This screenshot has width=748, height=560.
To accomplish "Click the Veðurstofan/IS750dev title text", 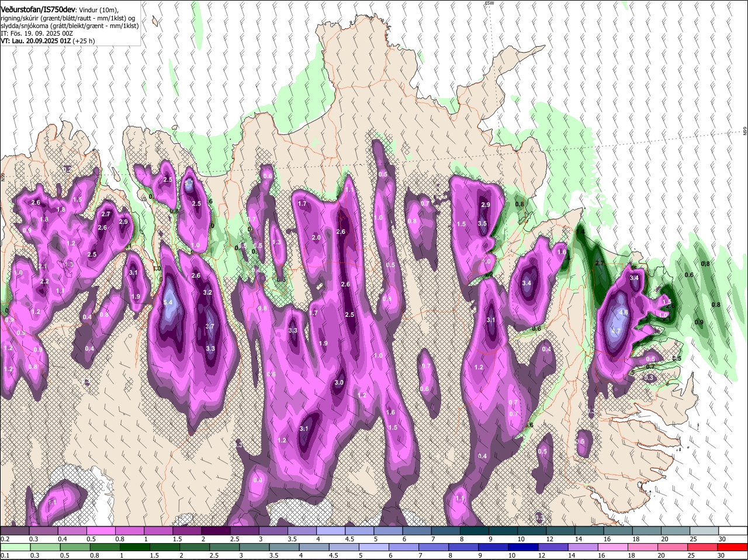I will 37,9.
